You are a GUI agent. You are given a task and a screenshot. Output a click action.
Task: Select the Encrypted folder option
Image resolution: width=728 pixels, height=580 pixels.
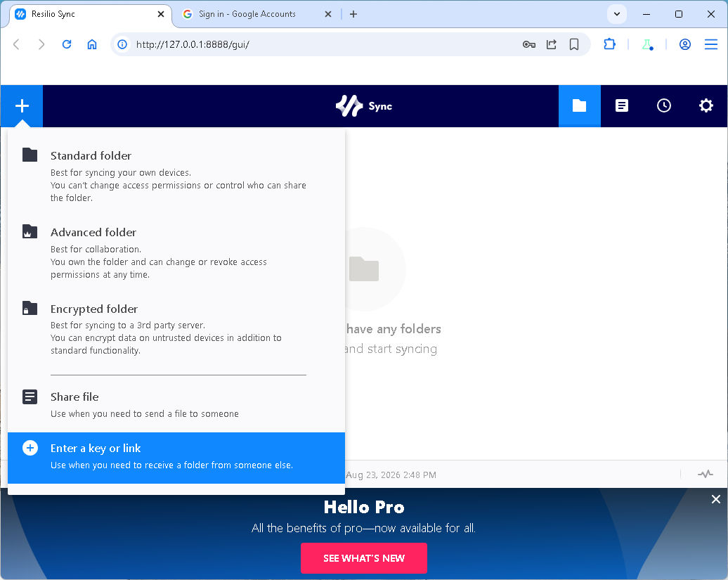pyautogui.click(x=176, y=329)
